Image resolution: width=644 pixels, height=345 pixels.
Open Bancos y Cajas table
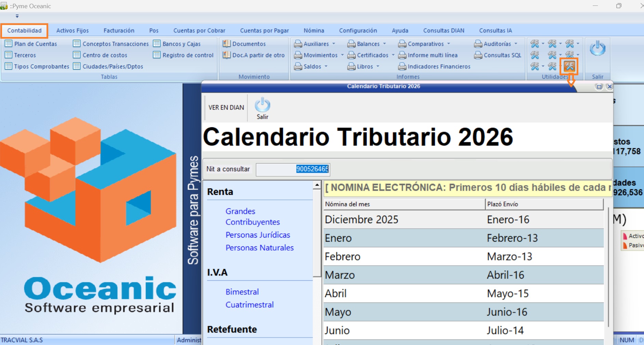(181, 44)
